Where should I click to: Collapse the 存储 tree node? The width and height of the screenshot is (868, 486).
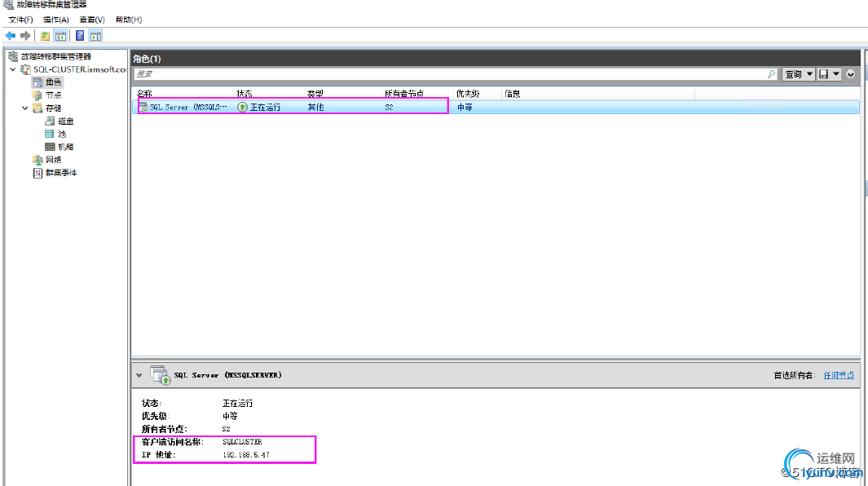[25, 108]
